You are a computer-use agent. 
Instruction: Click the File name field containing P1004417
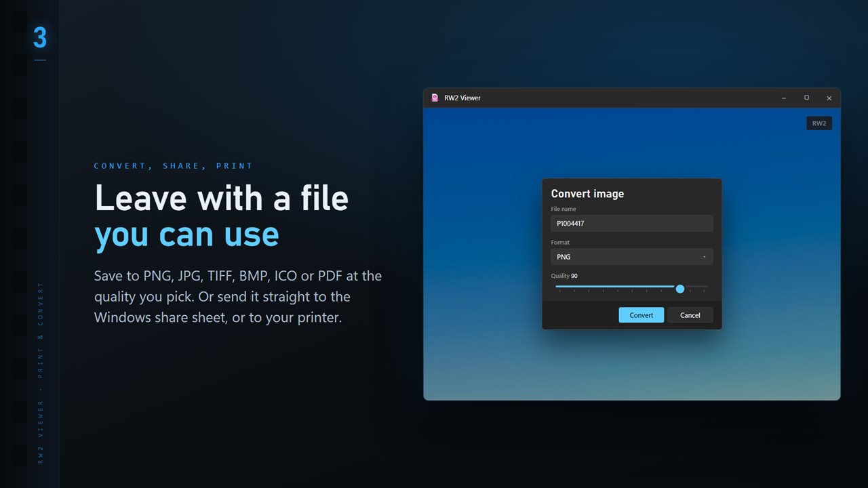tap(631, 223)
